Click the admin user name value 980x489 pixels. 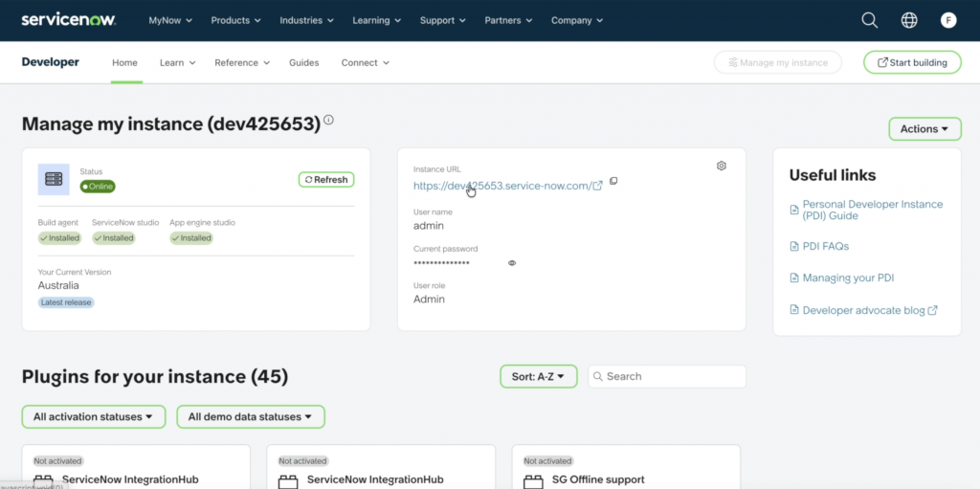pos(429,225)
